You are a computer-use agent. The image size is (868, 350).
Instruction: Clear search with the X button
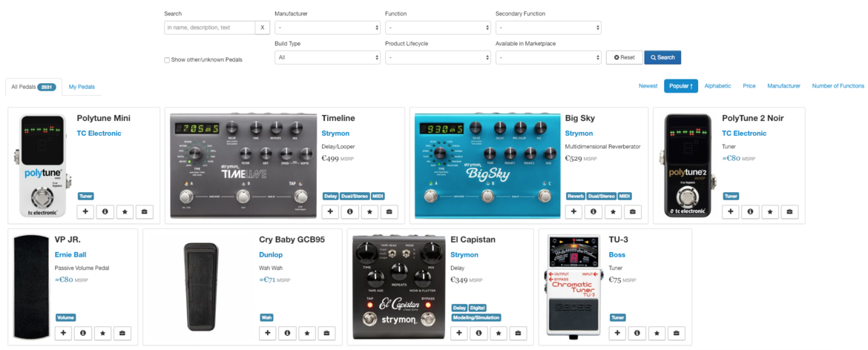263,27
